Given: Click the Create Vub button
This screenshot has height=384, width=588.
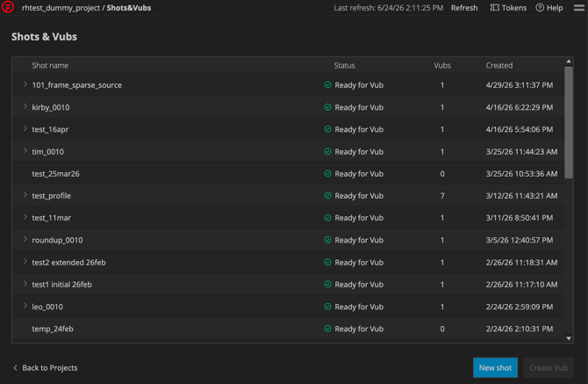Looking at the screenshot, I should (549, 368).
